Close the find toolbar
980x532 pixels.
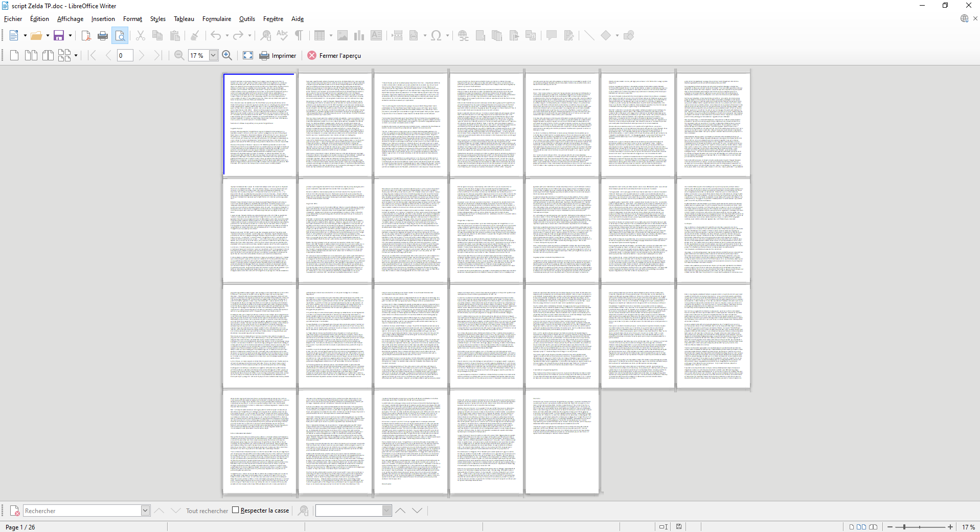point(15,511)
